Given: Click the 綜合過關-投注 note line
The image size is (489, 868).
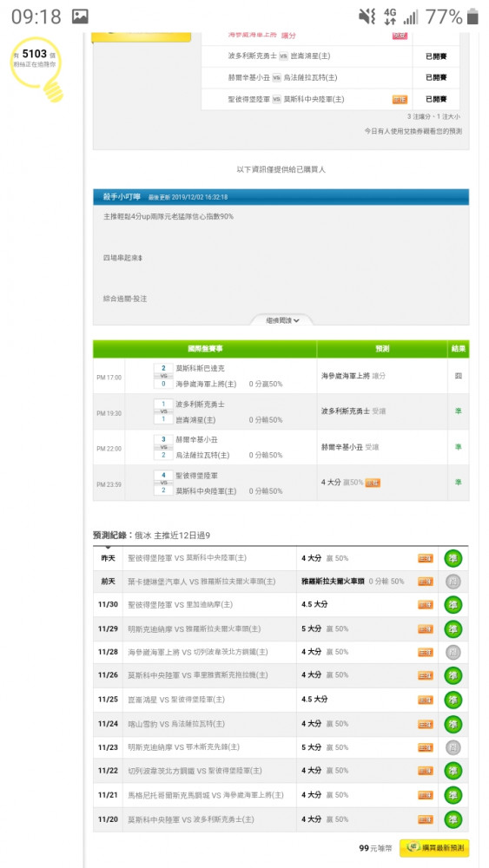Looking at the screenshot, I should click(124, 299).
